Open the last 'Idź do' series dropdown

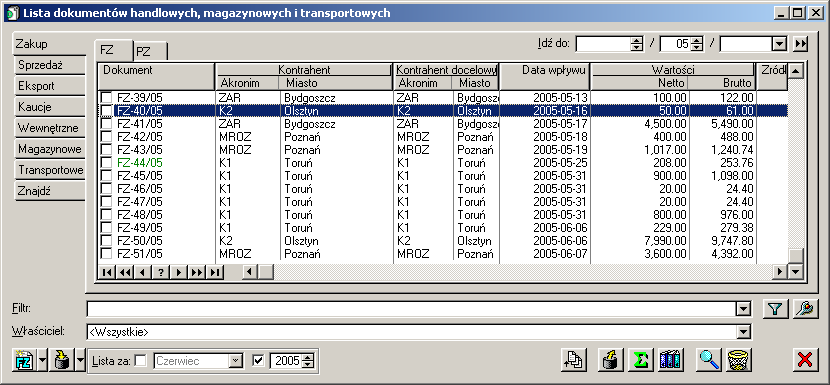779,44
